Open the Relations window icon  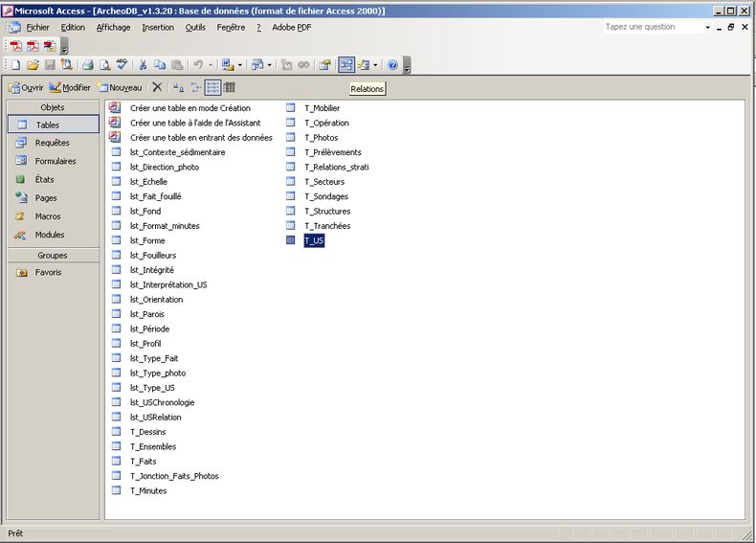click(x=346, y=65)
